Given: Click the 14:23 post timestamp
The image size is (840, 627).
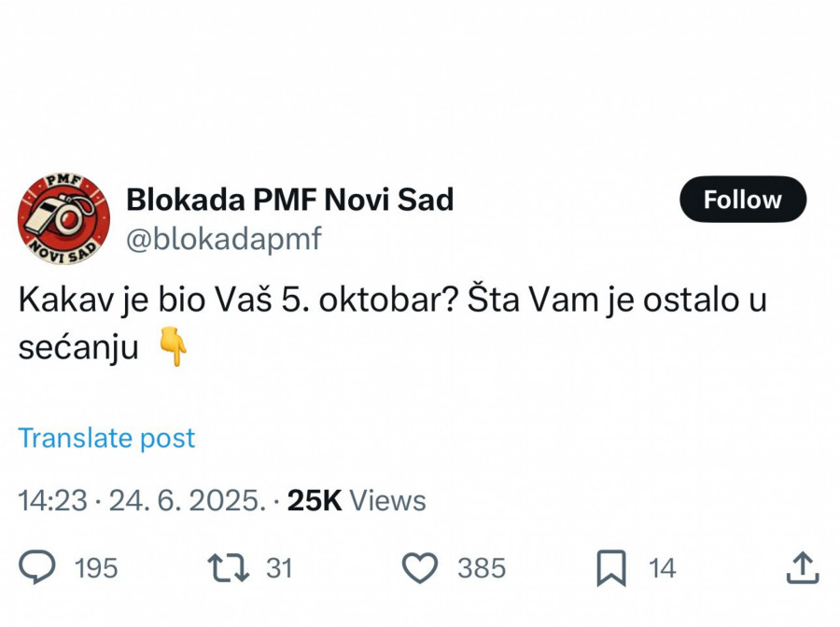Looking at the screenshot, I should pyautogui.click(x=54, y=501).
